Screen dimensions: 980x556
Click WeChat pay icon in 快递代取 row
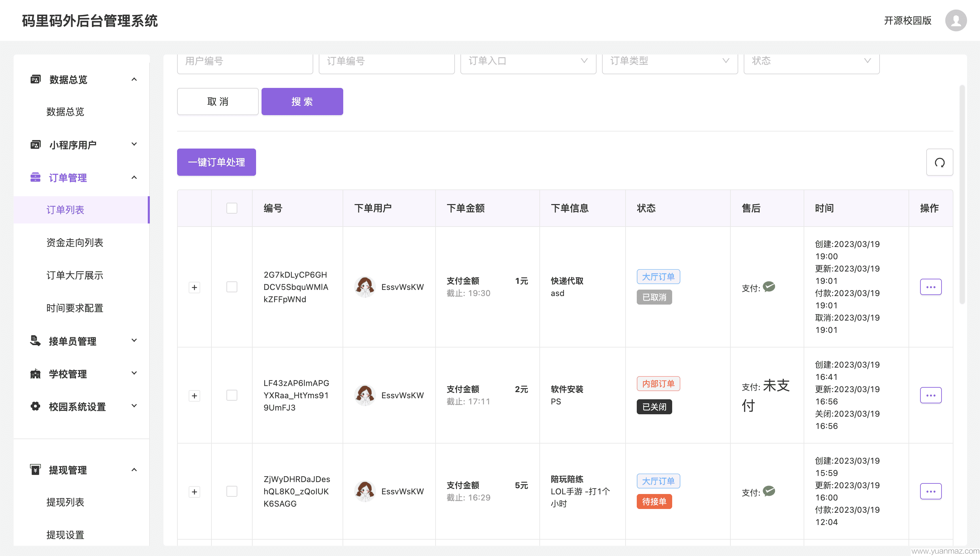[x=769, y=287]
